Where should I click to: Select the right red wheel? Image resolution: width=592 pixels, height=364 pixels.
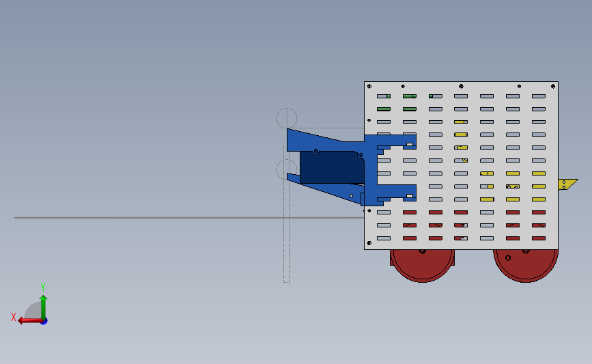pyautogui.click(x=526, y=266)
